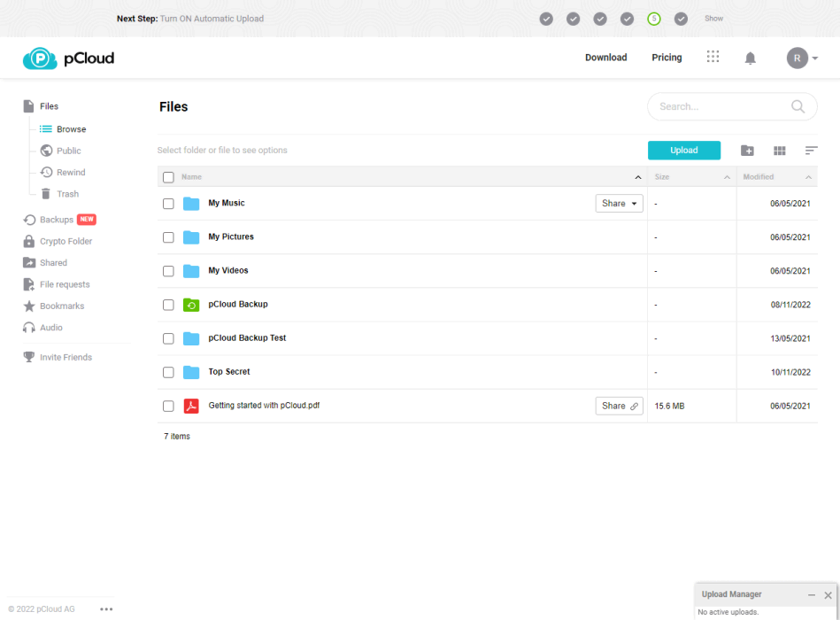Sort files by the Size column
840x620 pixels.
(662, 177)
